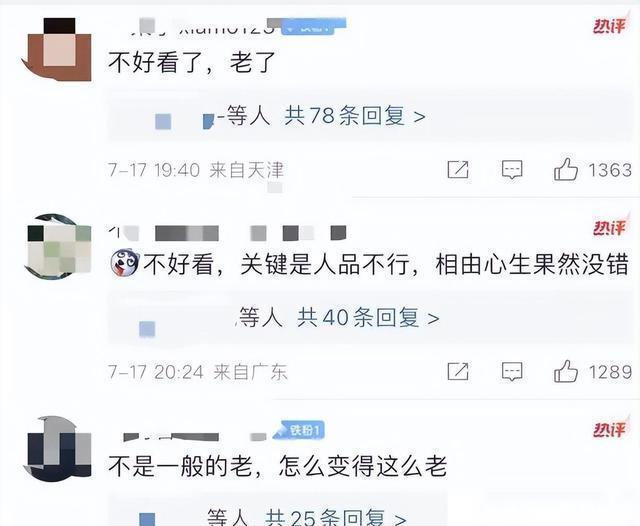The width and height of the screenshot is (640, 526).
Task: Tap the dog emoji in second comment
Action: 125,264
